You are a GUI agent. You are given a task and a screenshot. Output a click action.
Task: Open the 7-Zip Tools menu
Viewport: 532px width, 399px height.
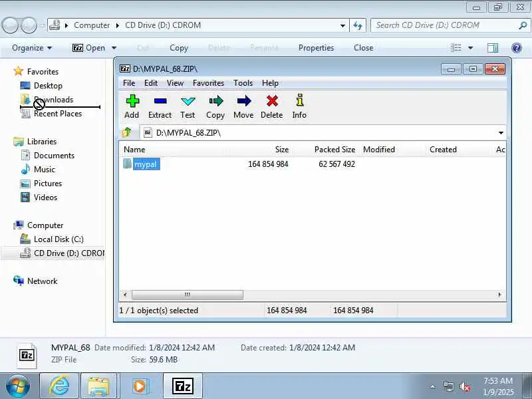(243, 82)
